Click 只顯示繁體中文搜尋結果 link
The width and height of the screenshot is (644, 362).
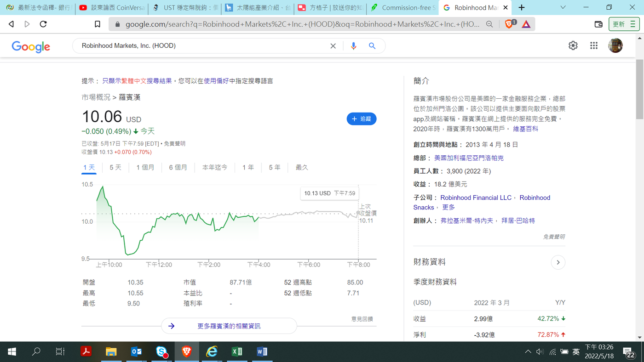(x=137, y=81)
